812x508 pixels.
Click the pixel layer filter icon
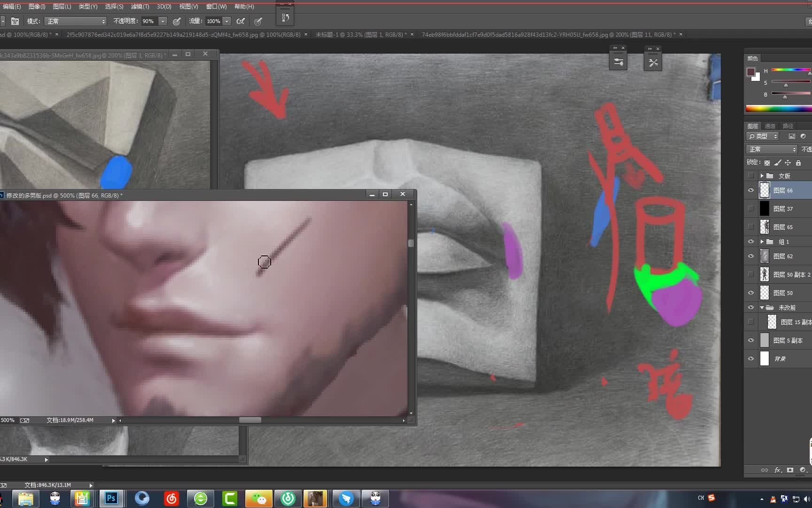tap(792, 136)
